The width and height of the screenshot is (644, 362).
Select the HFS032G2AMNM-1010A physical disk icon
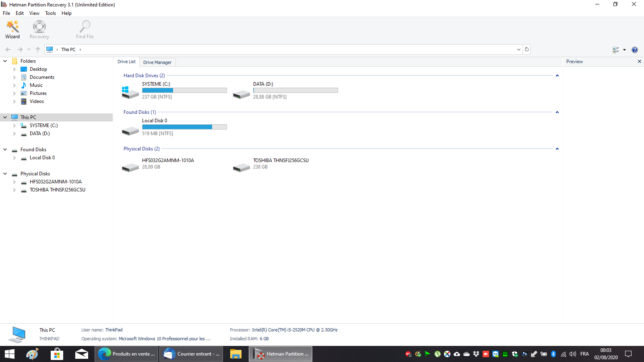130,167
